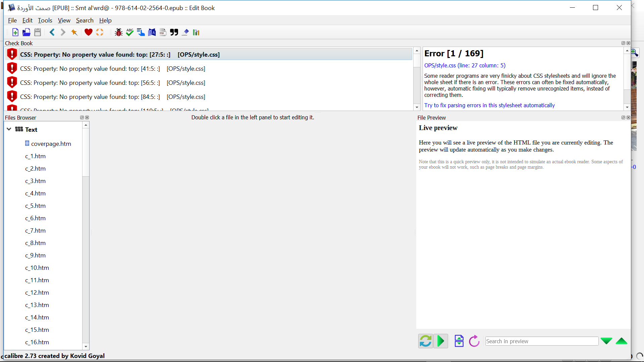Float the Files Browser panel

82,118
